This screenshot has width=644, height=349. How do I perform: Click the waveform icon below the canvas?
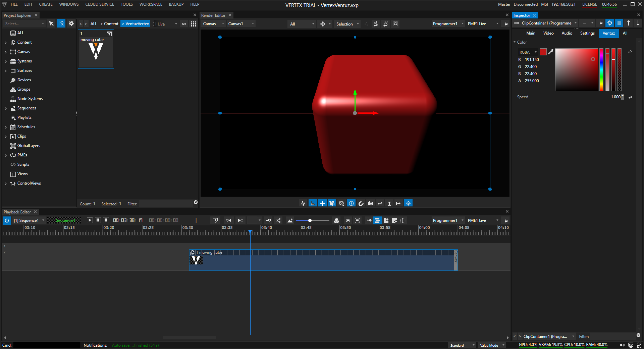tap(303, 203)
